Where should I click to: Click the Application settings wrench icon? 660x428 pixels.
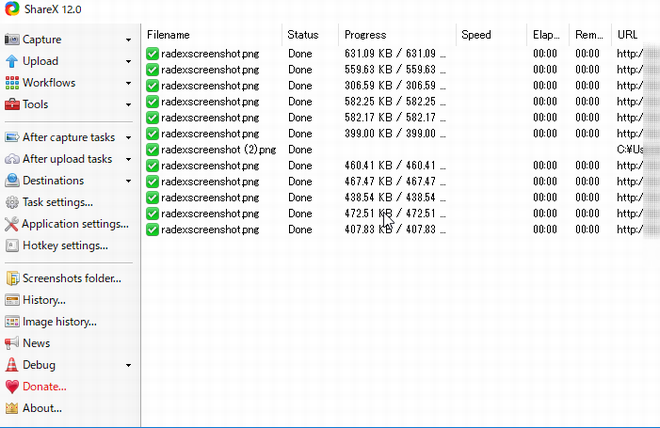[11, 224]
